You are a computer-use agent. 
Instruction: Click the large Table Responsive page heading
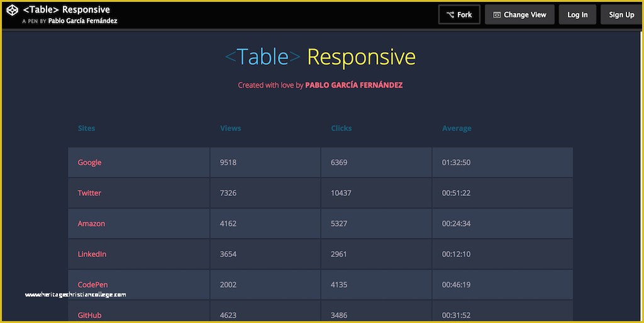[320, 57]
